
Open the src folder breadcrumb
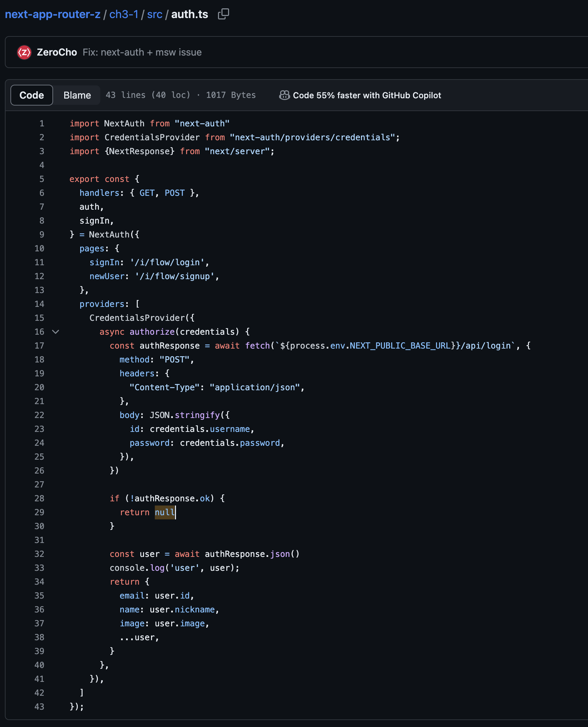[x=155, y=14]
